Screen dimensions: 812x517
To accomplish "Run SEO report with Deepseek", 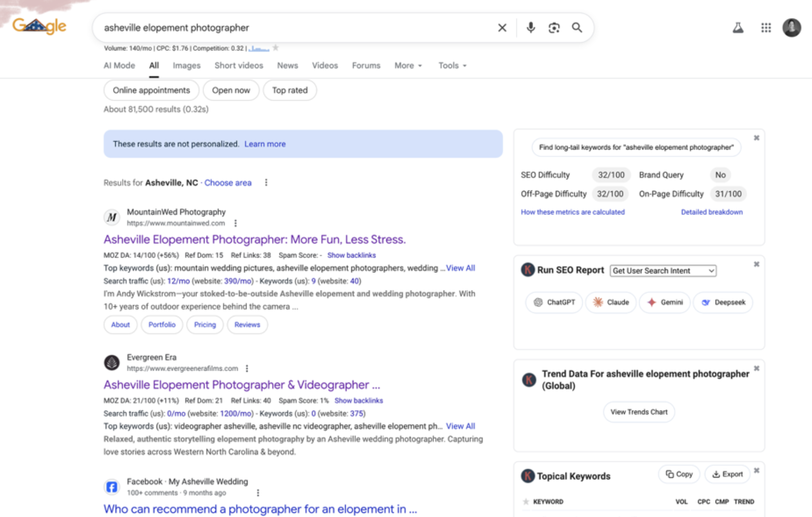I will [723, 302].
